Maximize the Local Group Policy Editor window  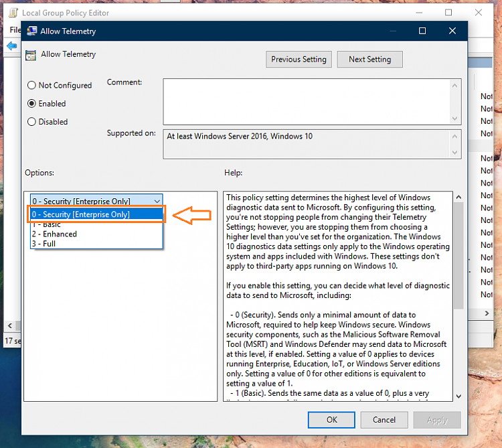pyautogui.click(x=448, y=13)
